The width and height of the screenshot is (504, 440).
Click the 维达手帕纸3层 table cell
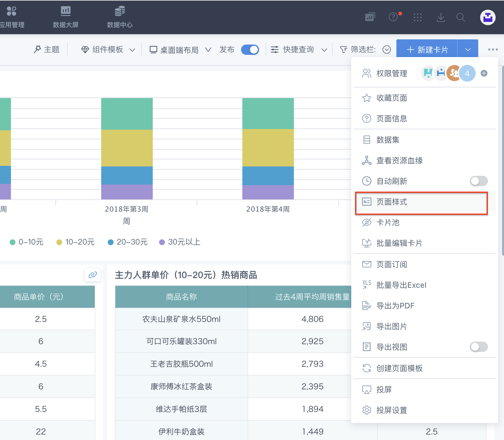181,409
